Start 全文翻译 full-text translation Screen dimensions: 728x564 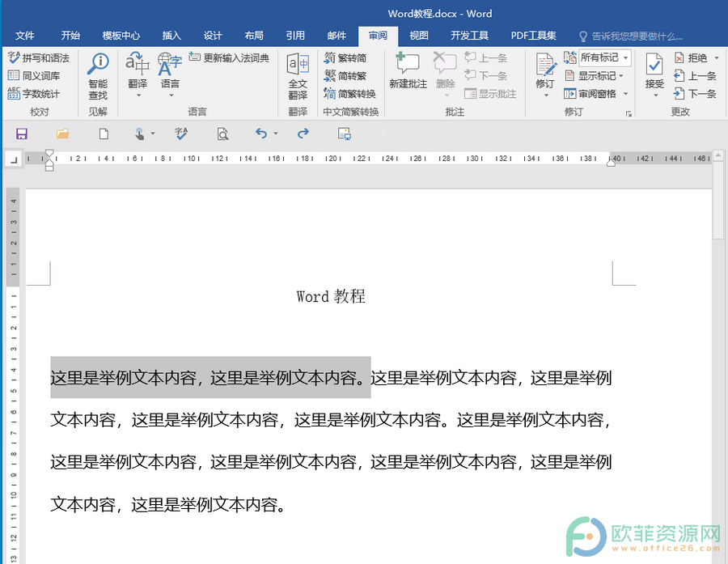(298, 76)
